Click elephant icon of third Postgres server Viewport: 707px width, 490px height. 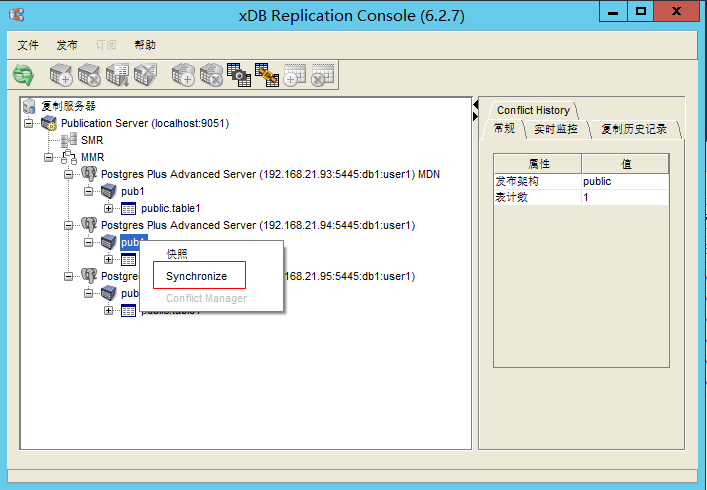[89, 276]
